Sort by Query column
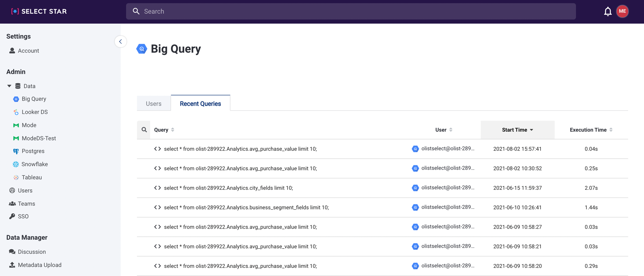This screenshot has height=276, width=644. pos(164,130)
